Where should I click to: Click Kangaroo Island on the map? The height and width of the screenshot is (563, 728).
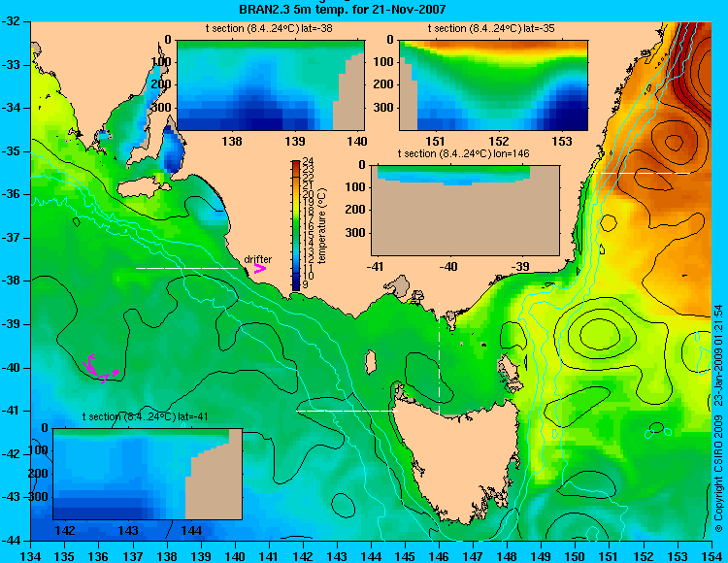[143, 187]
